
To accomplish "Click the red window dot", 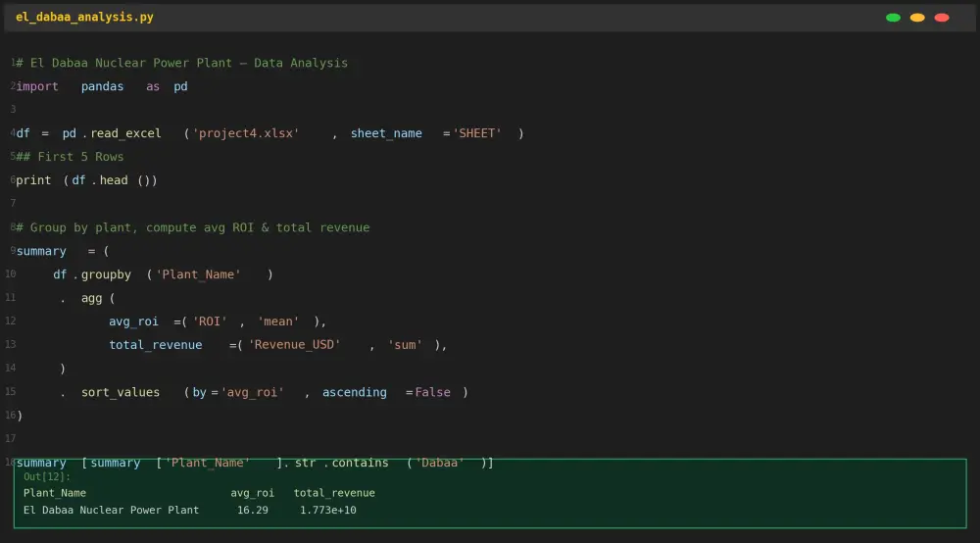I will (942, 18).
